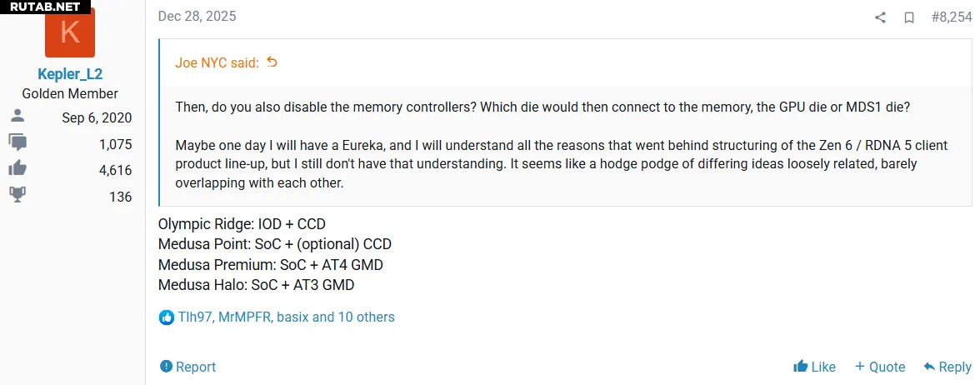Open post number #8,254 permalink
Image resolution: width=980 pixels, height=385 pixels.
951,17
